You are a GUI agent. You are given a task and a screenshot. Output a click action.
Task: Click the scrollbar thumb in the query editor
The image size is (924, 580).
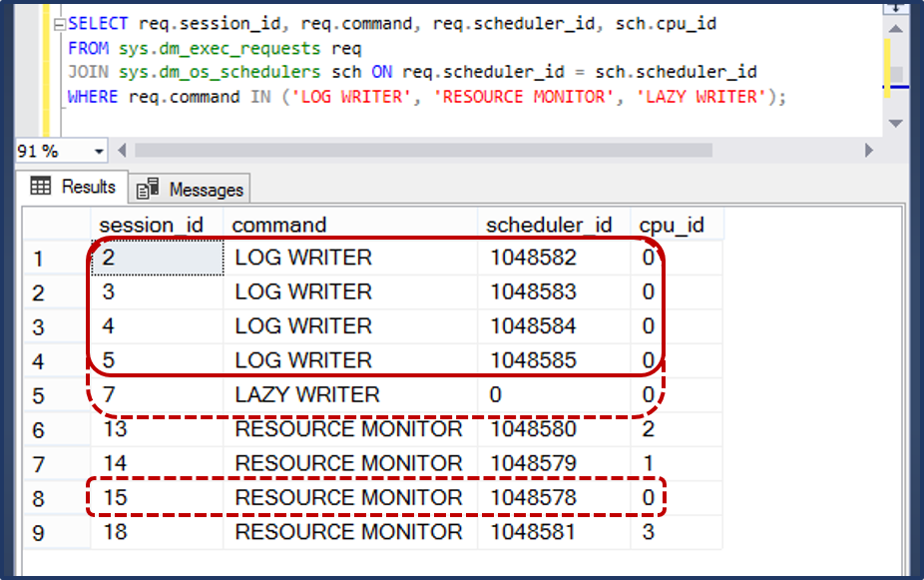click(x=896, y=72)
